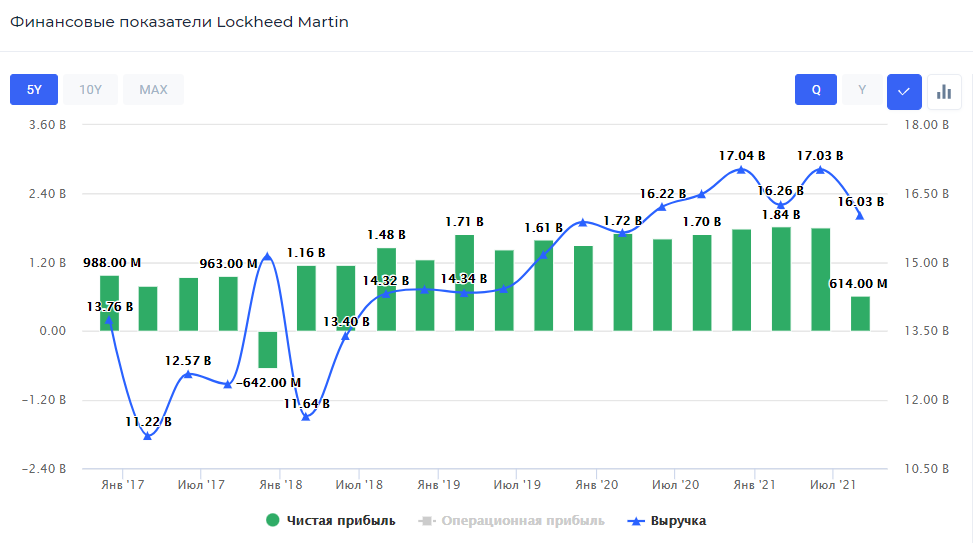The height and width of the screenshot is (543, 973).
Task: Click the 16.26 B revenue point
Action: pyautogui.click(x=781, y=205)
